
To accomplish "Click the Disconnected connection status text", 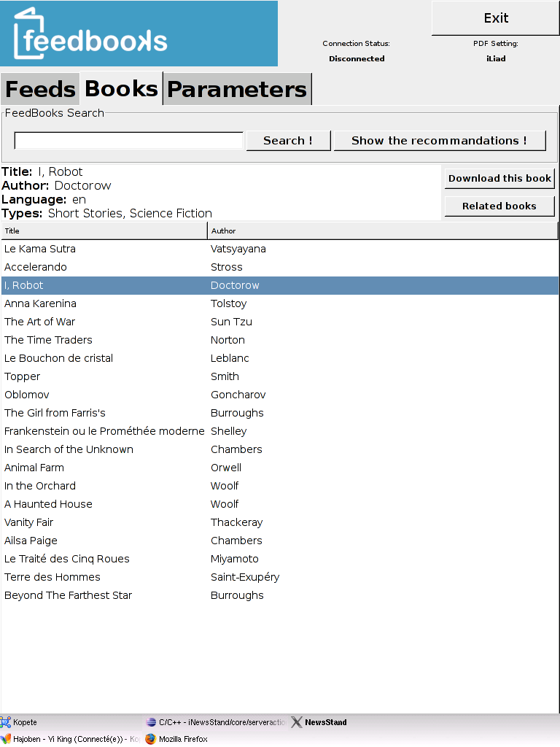I will pyautogui.click(x=357, y=58).
